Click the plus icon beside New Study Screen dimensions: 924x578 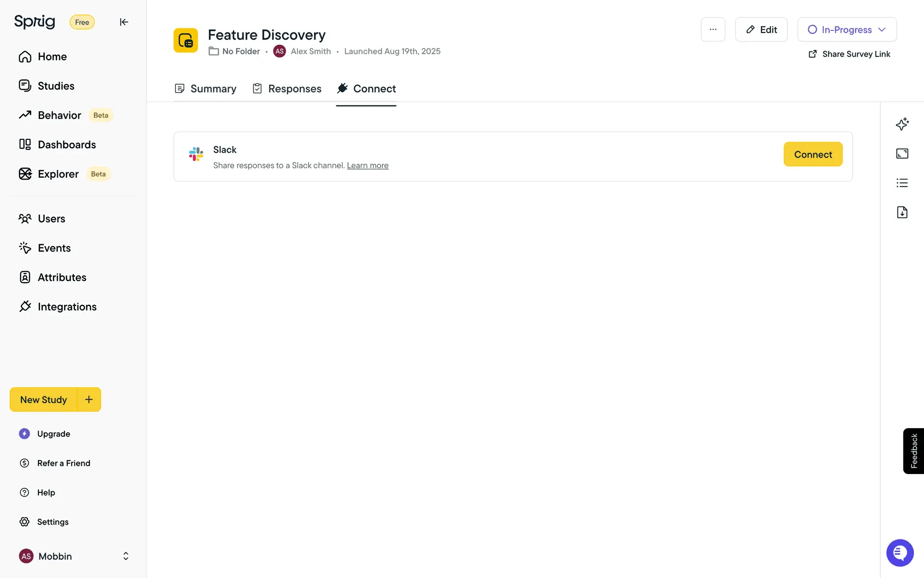[89, 399]
